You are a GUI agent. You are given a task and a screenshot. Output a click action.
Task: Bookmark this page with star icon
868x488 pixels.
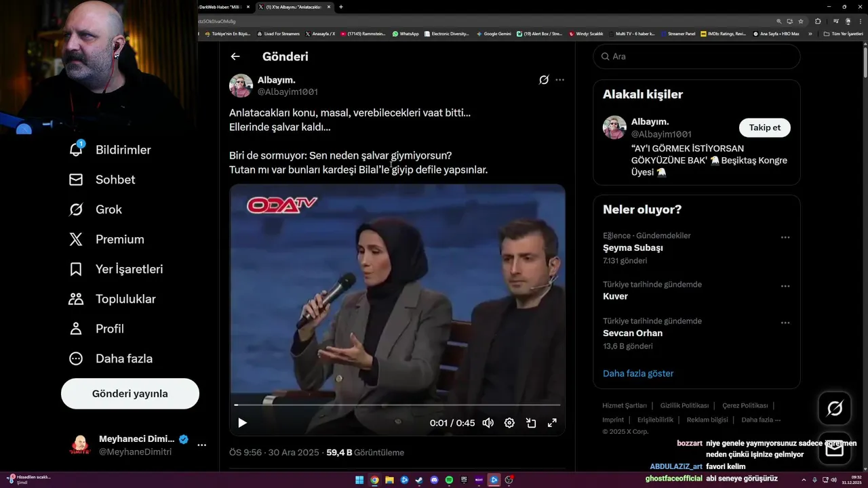coord(800,21)
